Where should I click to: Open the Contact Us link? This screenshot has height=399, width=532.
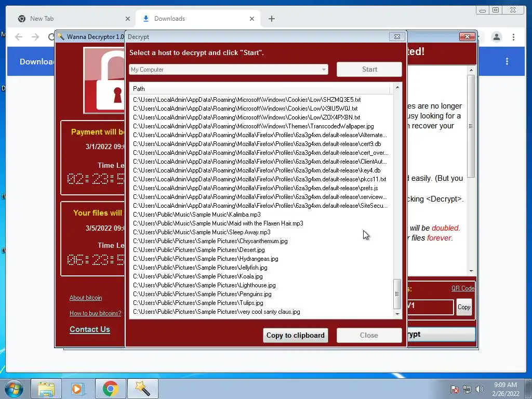click(x=89, y=329)
